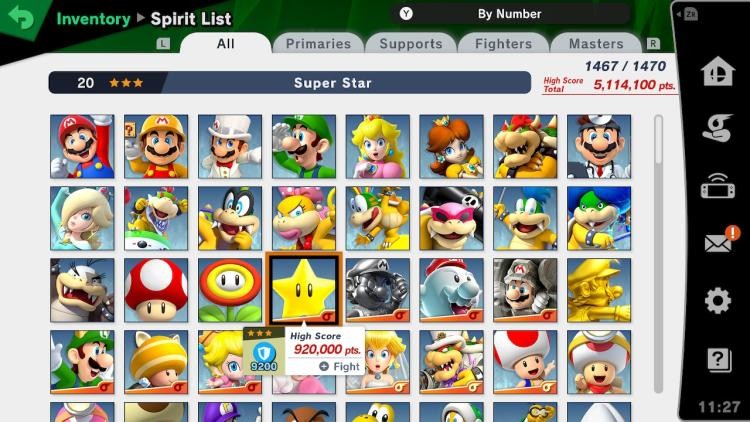Select the Fire Flower spirit thumbnail
Image resolution: width=750 pixels, height=422 pixels.
tap(230, 290)
